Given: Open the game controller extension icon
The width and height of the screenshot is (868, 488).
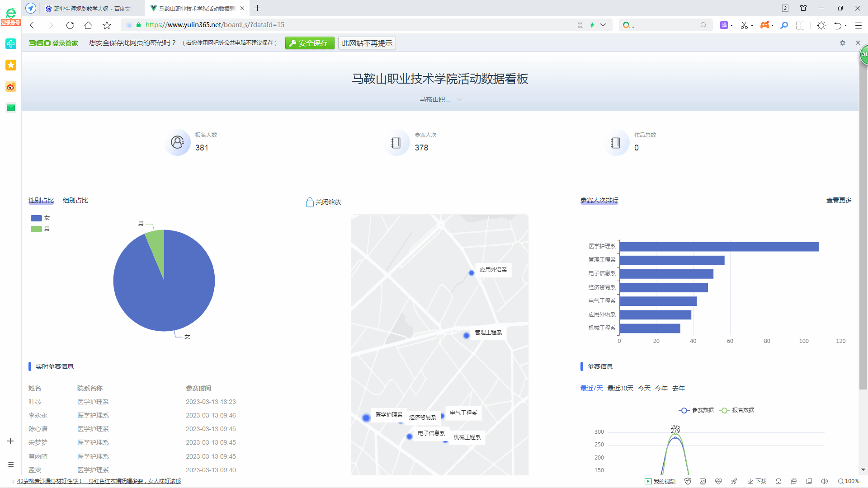Looking at the screenshot, I should pos(764,25).
